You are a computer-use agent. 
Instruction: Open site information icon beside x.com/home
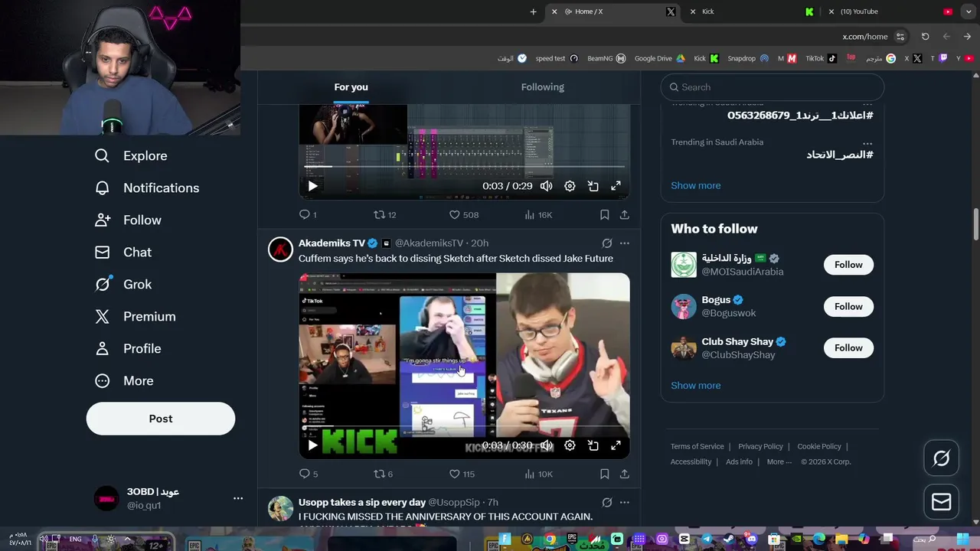click(x=900, y=36)
